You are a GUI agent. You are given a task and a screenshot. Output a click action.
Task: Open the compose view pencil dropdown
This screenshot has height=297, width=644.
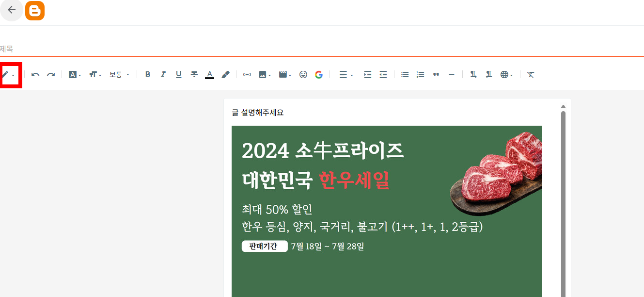pyautogui.click(x=9, y=75)
